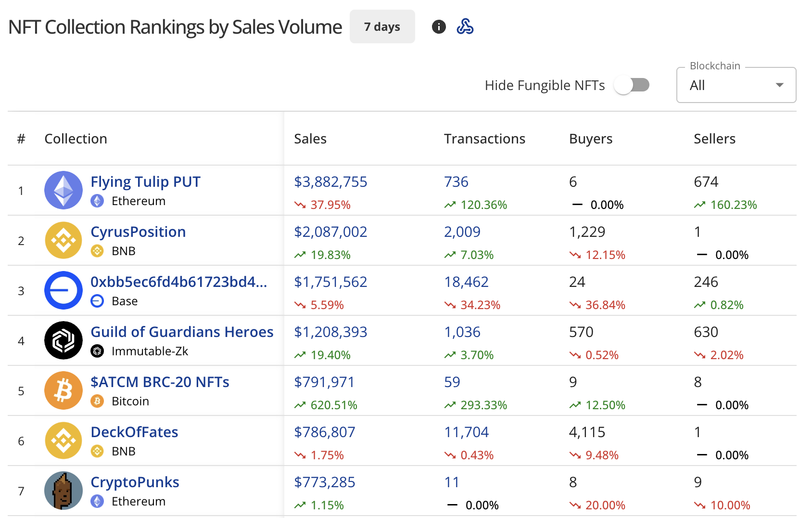
Task: Open the Blockchain dropdown set to All
Action: click(x=736, y=85)
